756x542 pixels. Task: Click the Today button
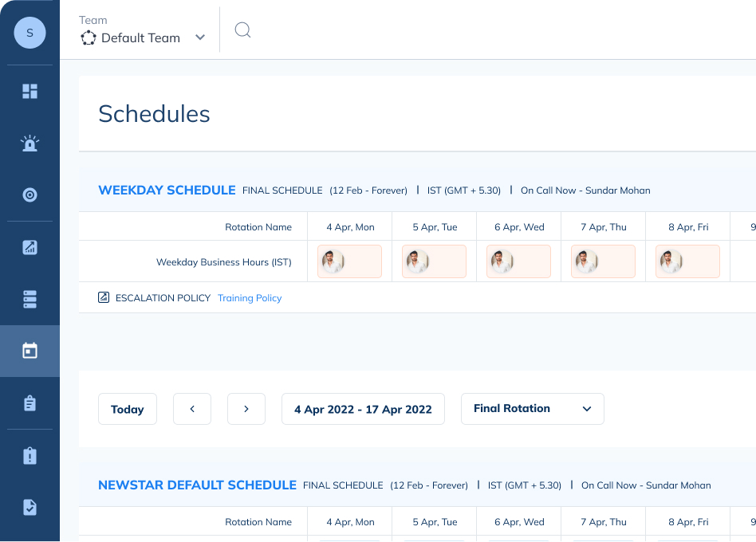pyautogui.click(x=127, y=408)
